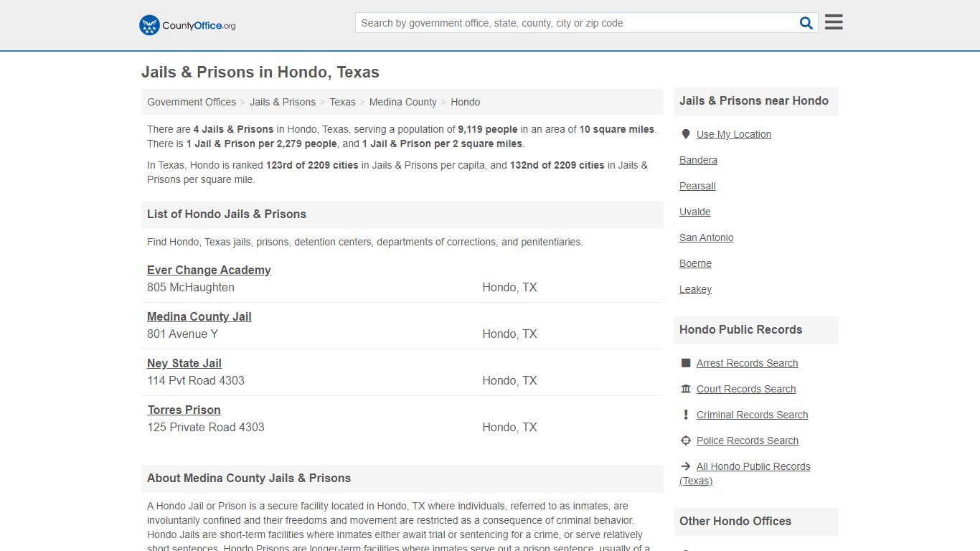Viewport: 980px width, 551px height.
Task: Click List of Hondo Jails & Prisons heading
Action: click(227, 214)
